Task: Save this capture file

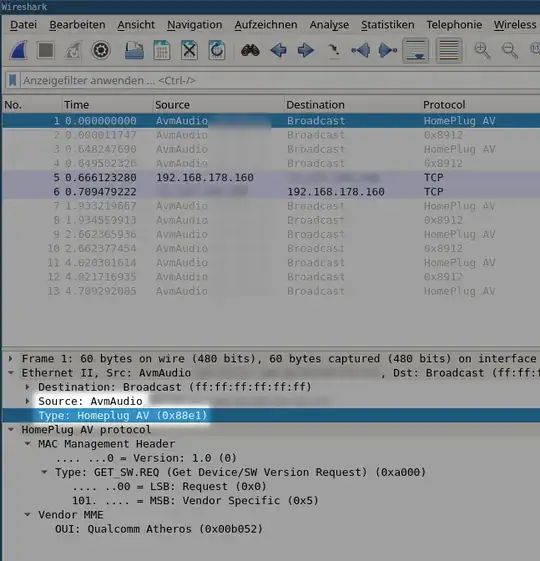Action: click(x=162, y=50)
